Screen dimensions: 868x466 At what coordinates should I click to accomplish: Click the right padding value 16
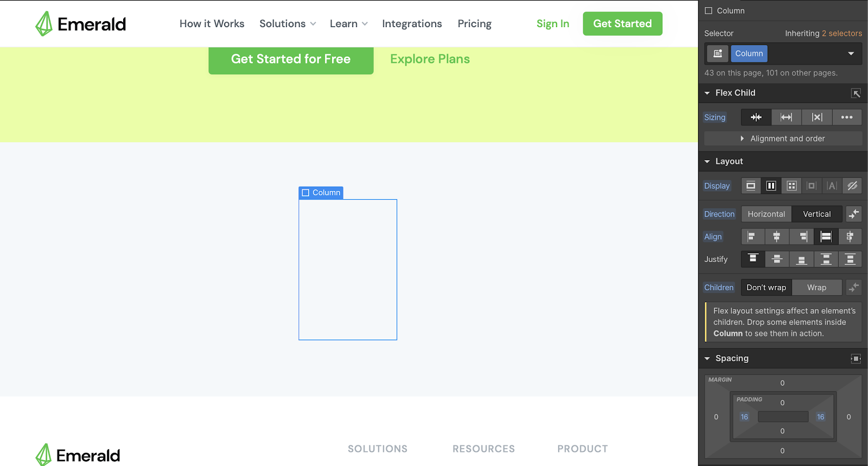821,417
